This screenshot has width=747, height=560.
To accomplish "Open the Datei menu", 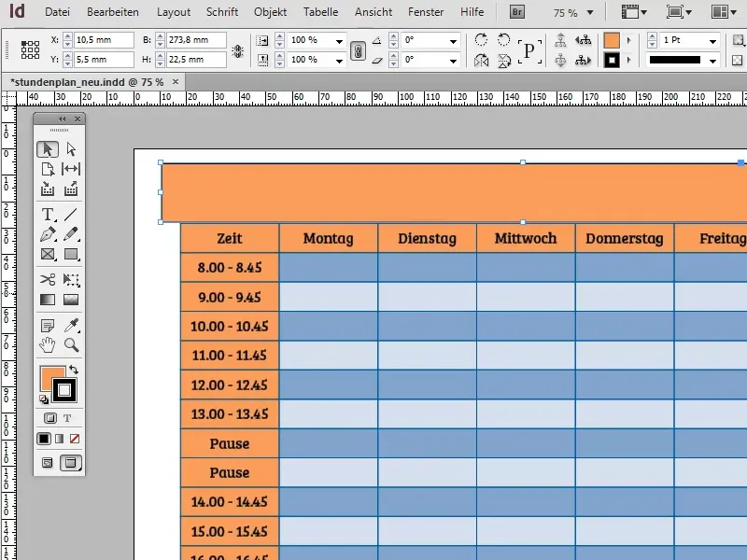I will (57, 12).
